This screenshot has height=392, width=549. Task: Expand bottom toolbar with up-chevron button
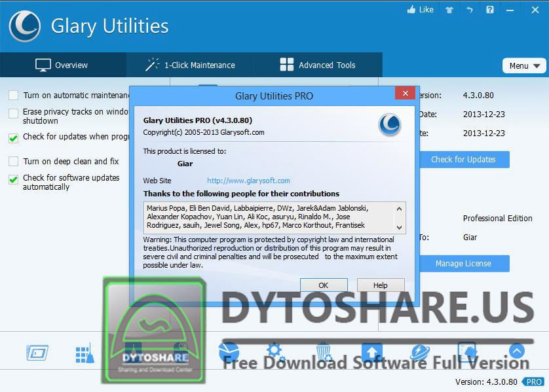pos(517,351)
